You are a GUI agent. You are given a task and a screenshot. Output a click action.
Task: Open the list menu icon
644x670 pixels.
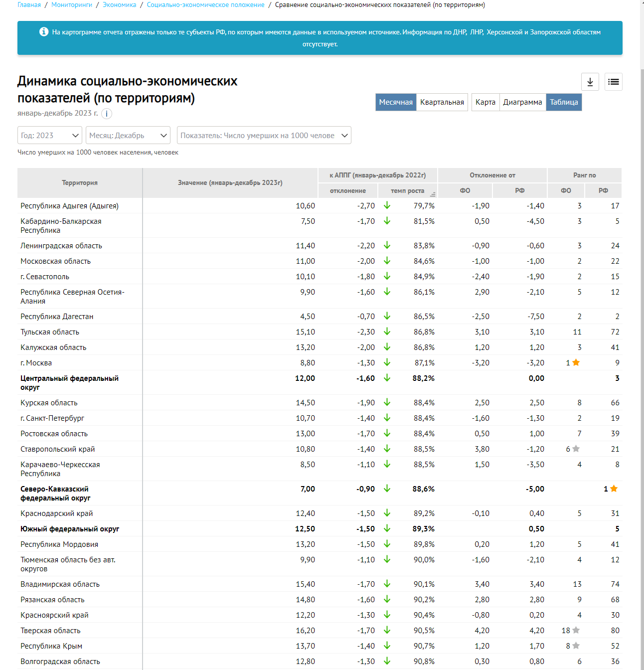click(613, 82)
